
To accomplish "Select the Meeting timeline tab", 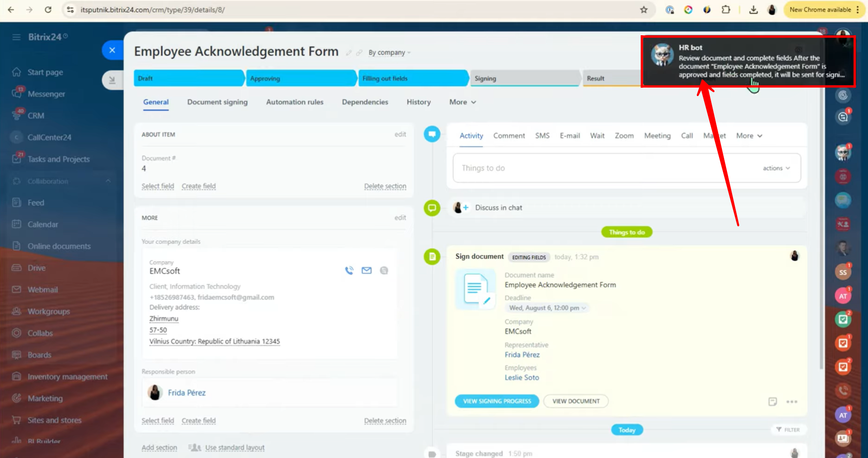I will tap(657, 135).
